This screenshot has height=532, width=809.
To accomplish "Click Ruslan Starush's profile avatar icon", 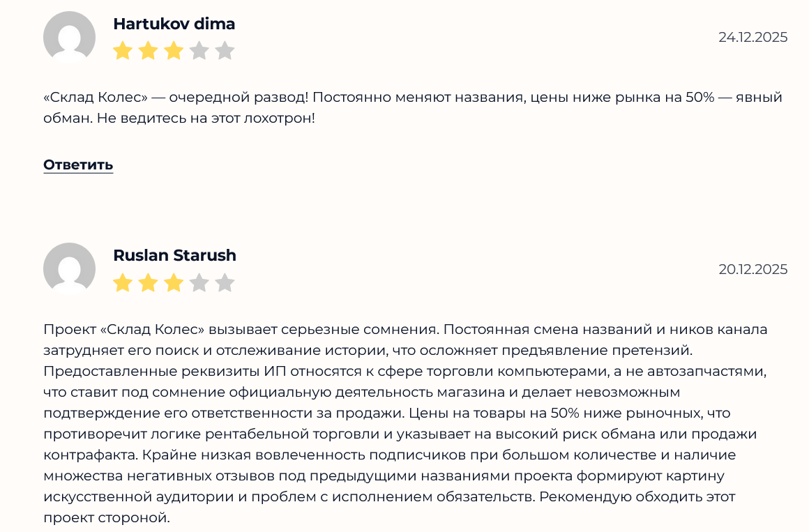I will click(68, 269).
